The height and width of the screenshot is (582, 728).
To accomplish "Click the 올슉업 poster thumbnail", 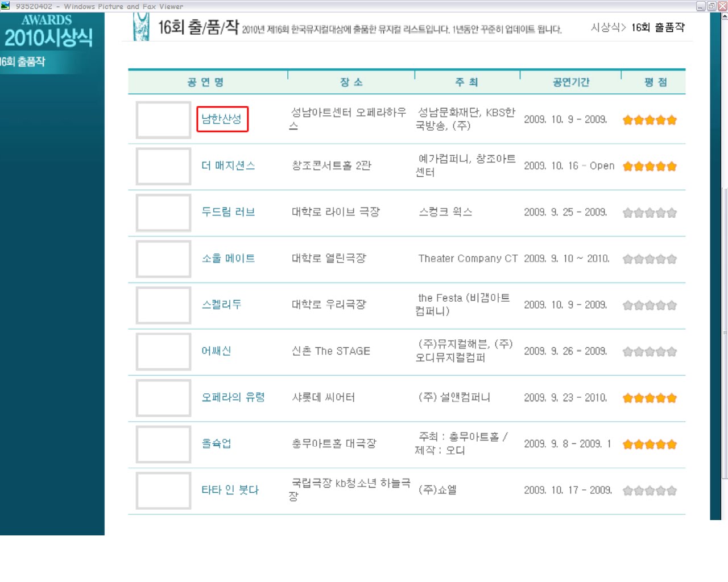I will pos(163,444).
